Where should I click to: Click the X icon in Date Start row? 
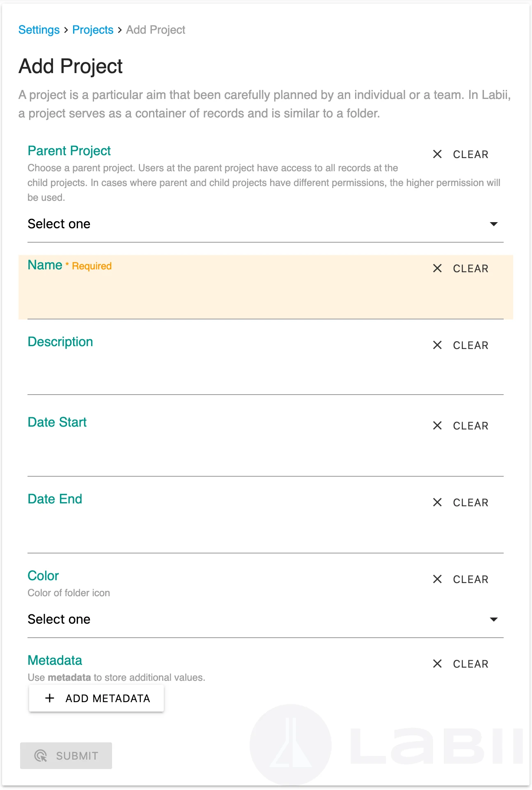437,425
